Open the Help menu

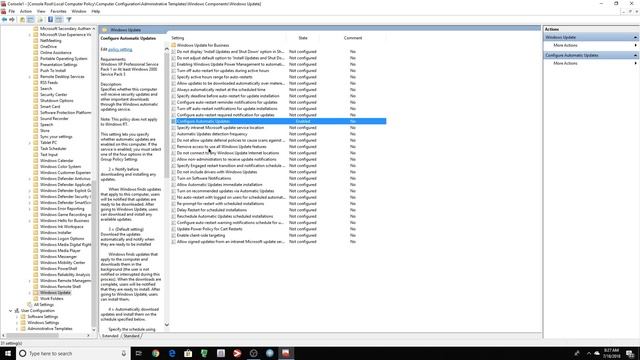96,11
